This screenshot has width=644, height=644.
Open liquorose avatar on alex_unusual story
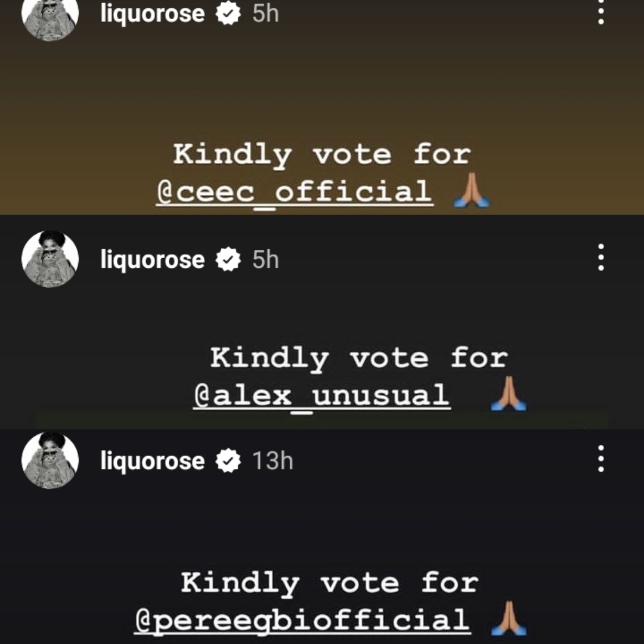click(50, 259)
